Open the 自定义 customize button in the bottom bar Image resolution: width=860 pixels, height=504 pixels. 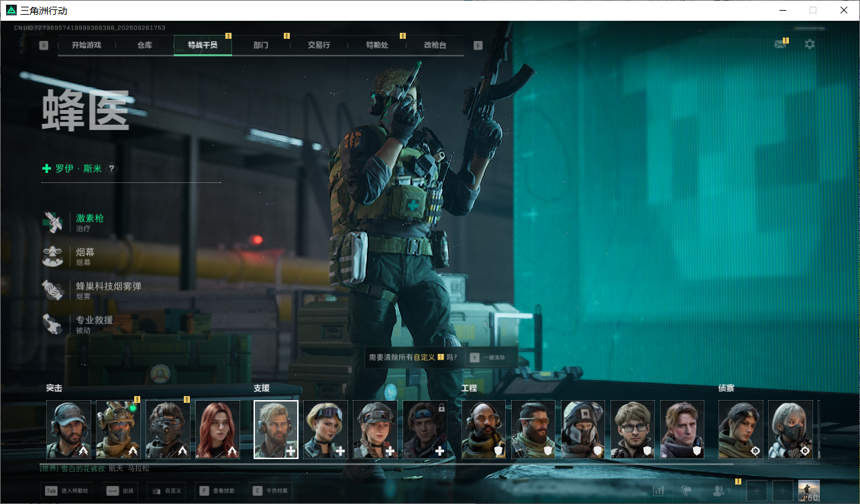[x=166, y=491]
